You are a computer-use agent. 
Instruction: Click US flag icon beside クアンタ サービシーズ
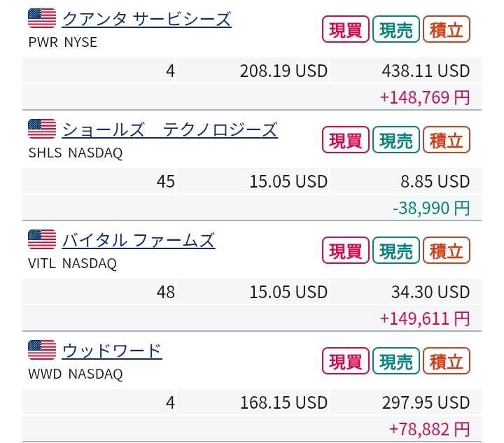[x=42, y=18]
